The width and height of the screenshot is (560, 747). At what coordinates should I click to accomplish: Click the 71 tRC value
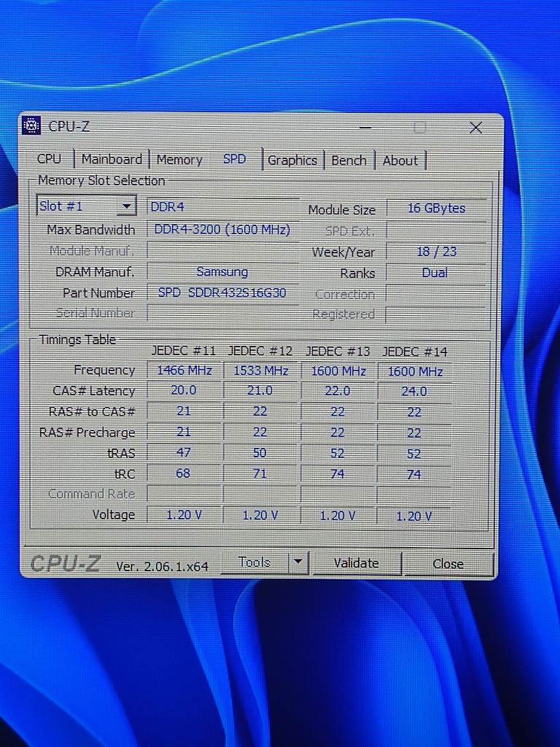[x=260, y=473]
